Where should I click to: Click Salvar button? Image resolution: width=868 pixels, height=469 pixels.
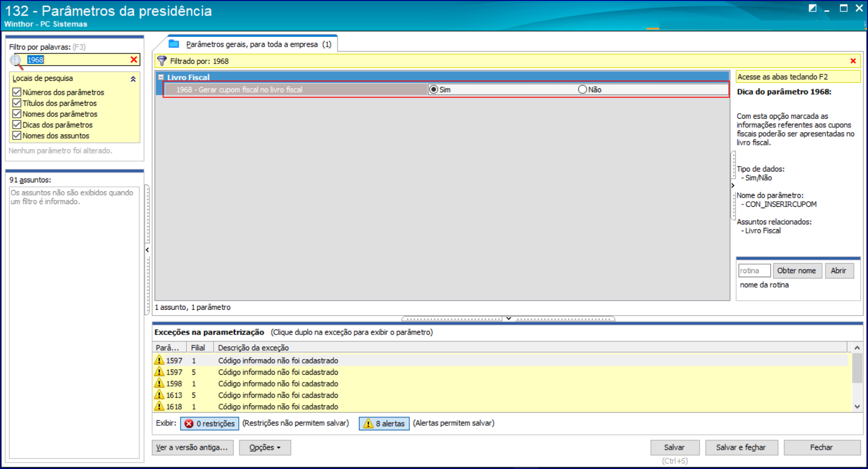[x=674, y=447]
